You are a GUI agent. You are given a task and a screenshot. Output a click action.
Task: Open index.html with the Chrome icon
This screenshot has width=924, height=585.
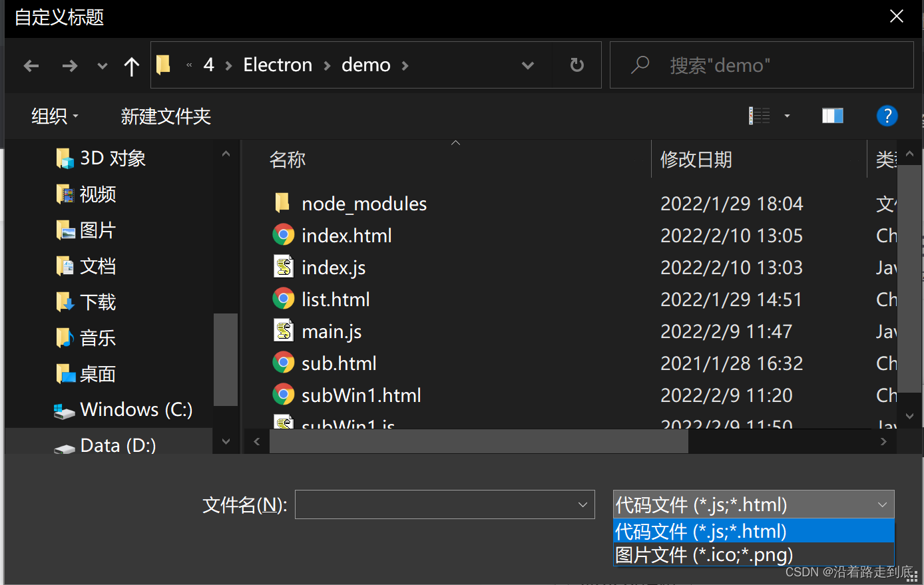(346, 235)
